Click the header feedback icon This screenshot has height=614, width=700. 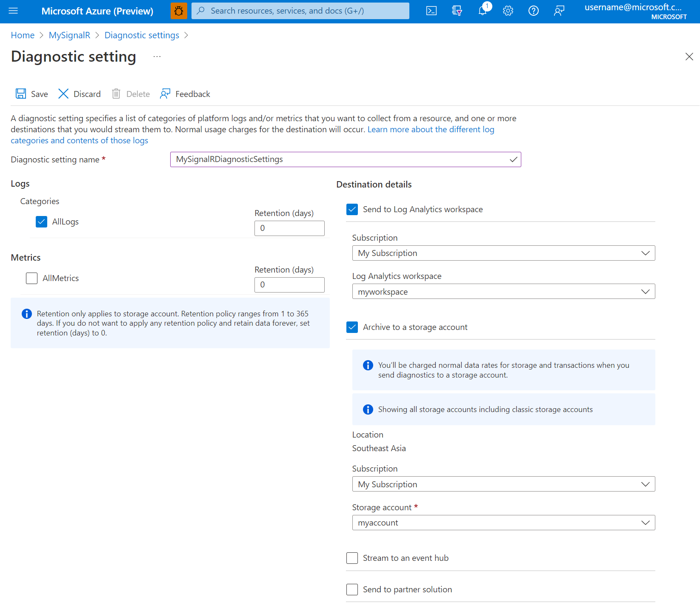pyautogui.click(x=559, y=11)
